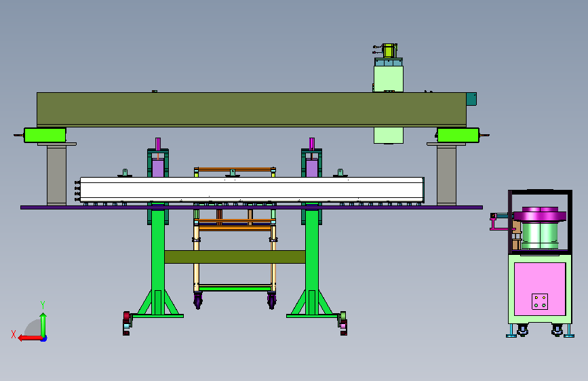Click the blue Z axis dot on the triad
The width and height of the screenshot is (588, 381).
point(44,339)
